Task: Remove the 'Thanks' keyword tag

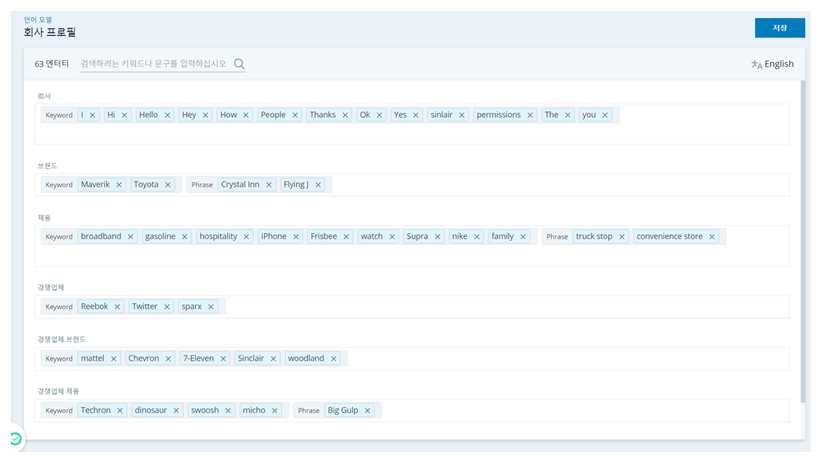Action: point(345,115)
